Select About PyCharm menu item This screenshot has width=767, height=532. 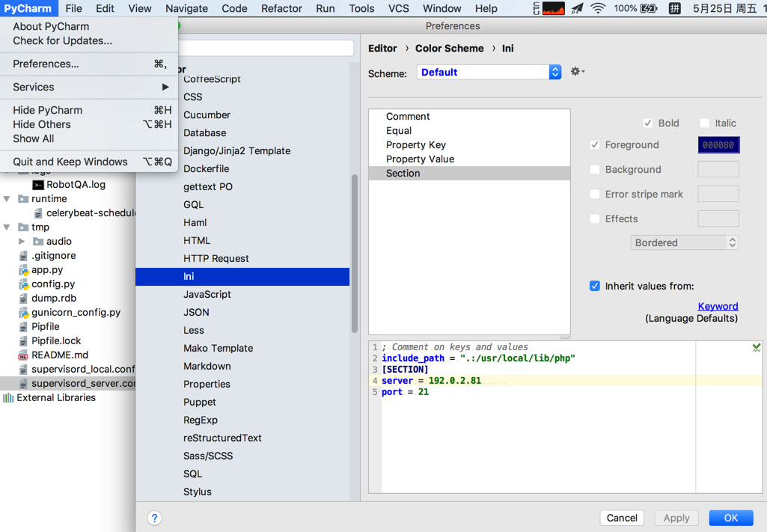point(89,26)
